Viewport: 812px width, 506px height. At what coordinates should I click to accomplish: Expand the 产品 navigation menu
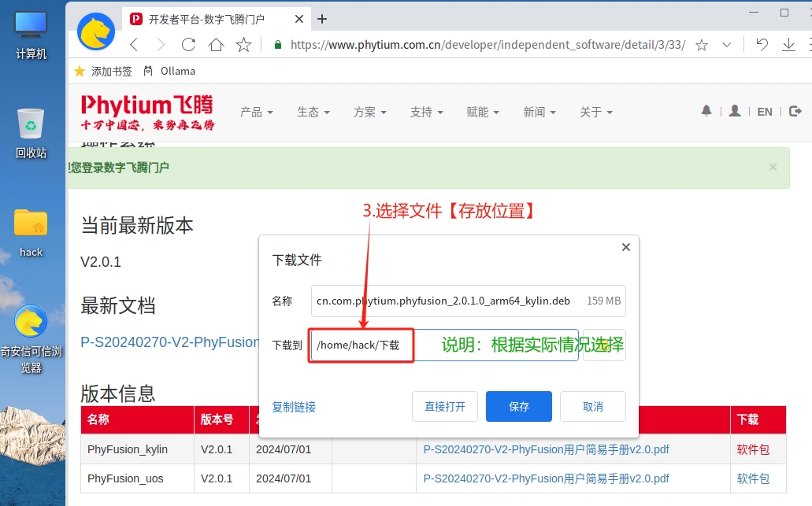point(256,113)
